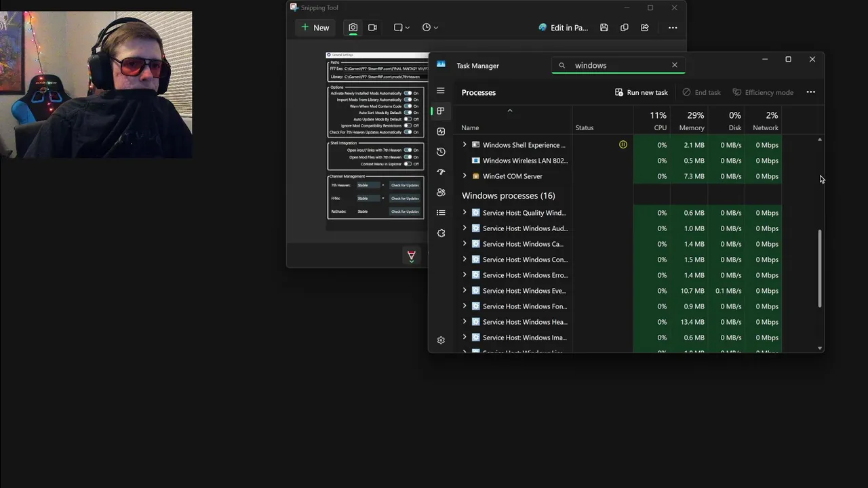Clear the Task Manager search with the X

click(x=674, y=65)
